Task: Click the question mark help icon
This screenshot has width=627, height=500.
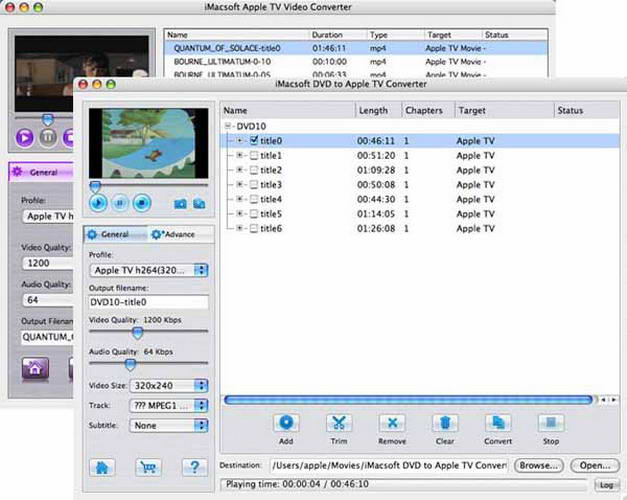Action: tap(195, 467)
